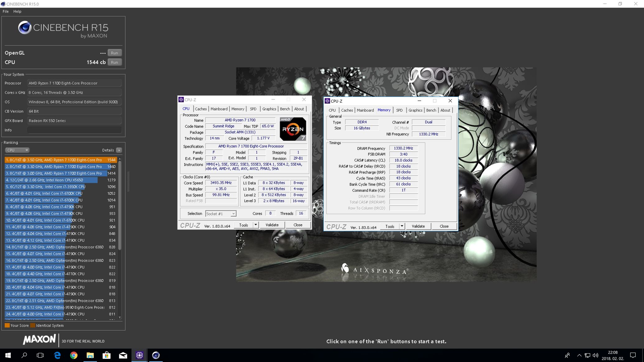Switch to Caches tab in left CPU-Z
Viewport: 644px width, 362px height.
click(201, 109)
